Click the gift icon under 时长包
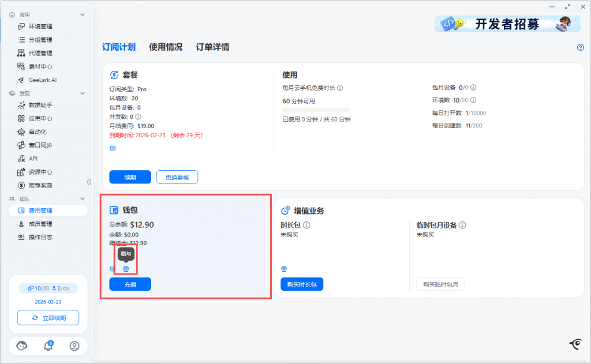This screenshot has height=364, width=591. point(284,269)
